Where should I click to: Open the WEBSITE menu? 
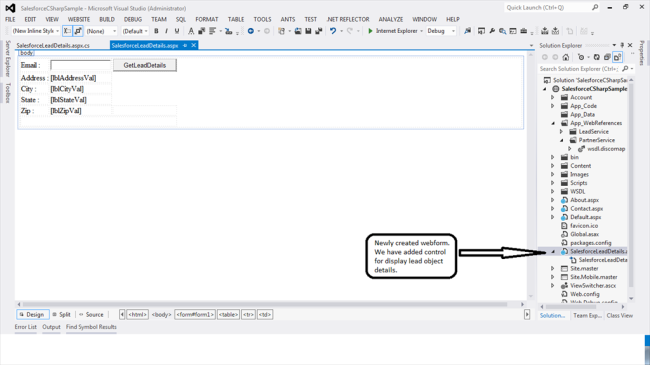79,19
